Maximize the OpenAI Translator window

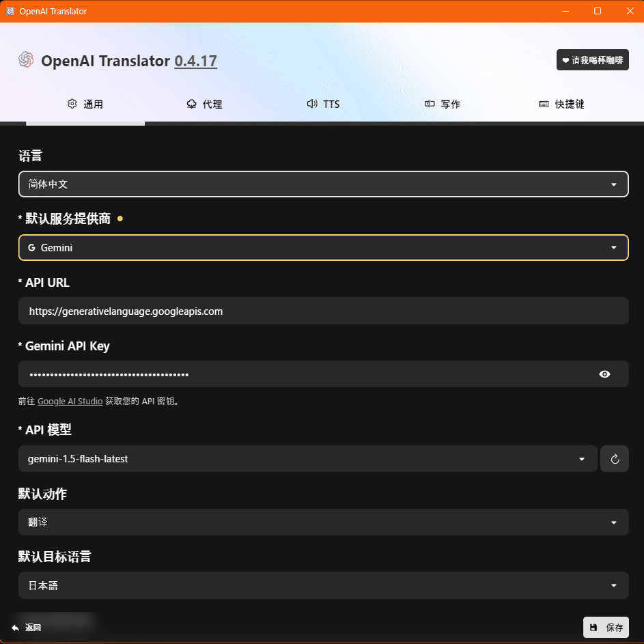point(598,11)
